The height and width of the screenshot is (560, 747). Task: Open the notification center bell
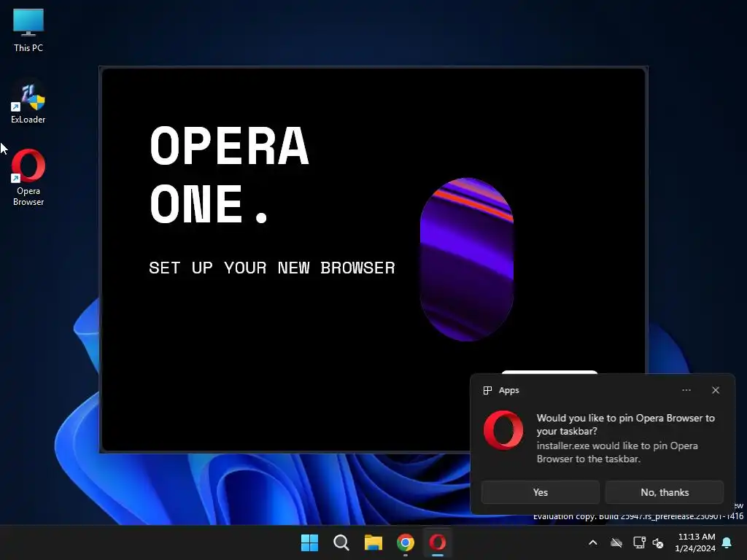[727, 542]
